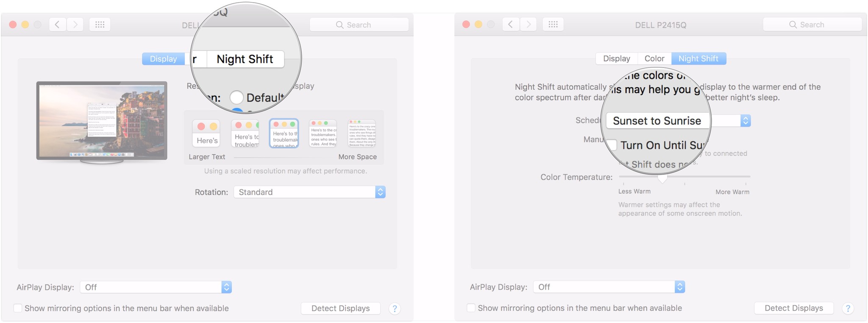Click the search field in right window
Screen dimensions: 868x323
coord(812,25)
